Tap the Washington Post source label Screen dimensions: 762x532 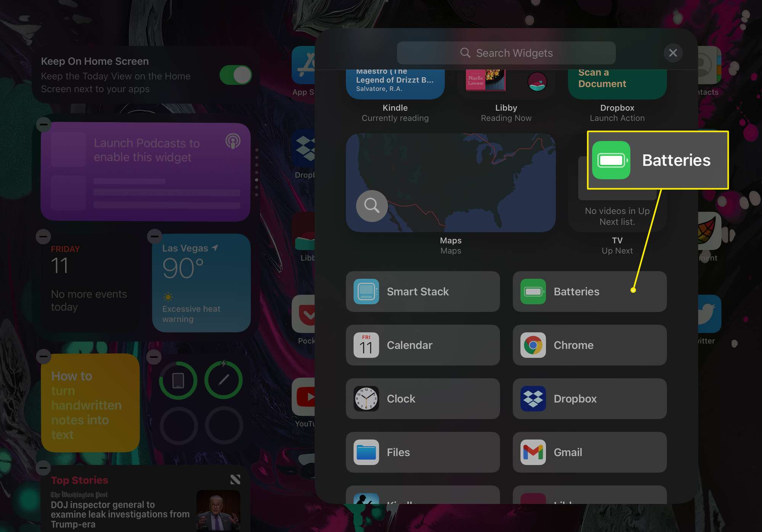(x=79, y=495)
